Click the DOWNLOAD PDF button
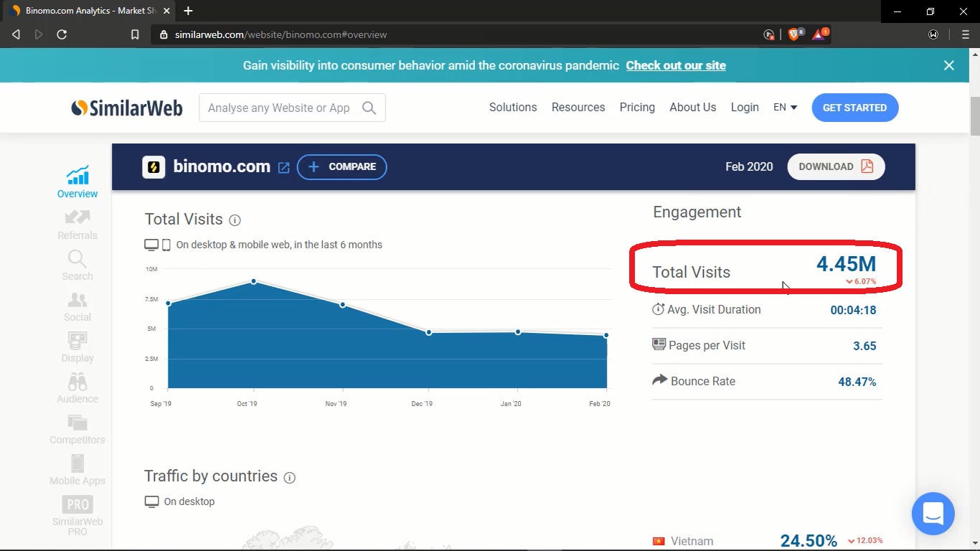This screenshot has width=980, height=551. [x=836, y=166]
